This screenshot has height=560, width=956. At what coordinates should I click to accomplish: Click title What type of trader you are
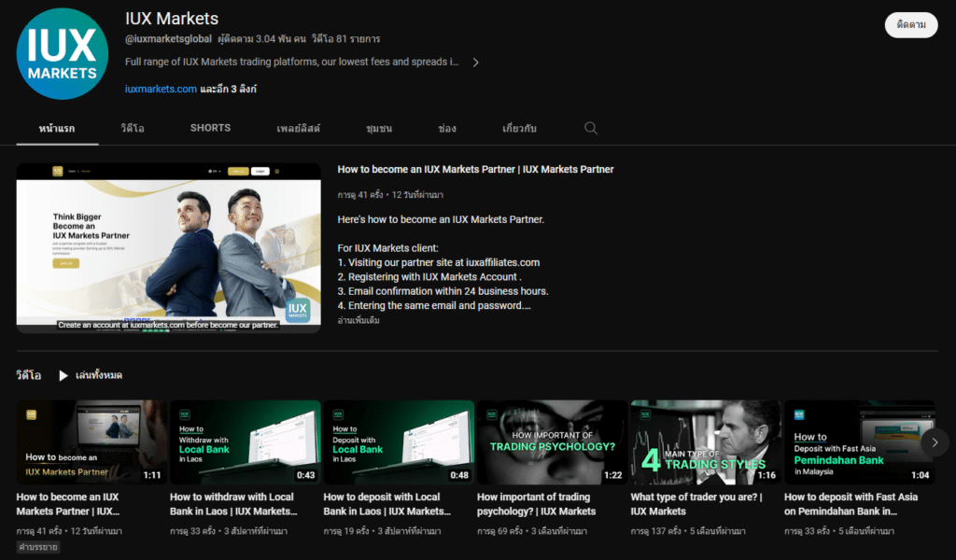[696, 504]
